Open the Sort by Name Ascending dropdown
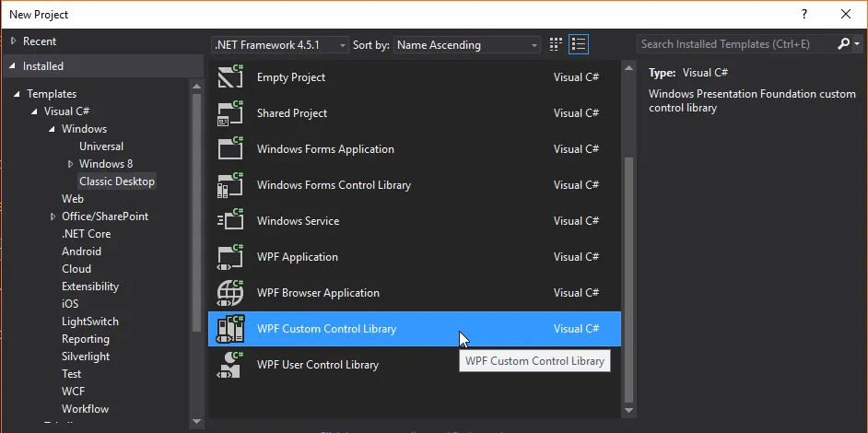The height and width of the screenshot is (433, 868). click(467, 45)
